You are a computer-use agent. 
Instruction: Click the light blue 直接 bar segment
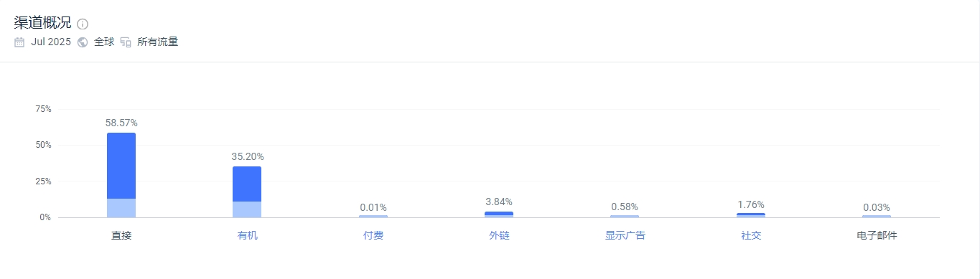[121, 208]
